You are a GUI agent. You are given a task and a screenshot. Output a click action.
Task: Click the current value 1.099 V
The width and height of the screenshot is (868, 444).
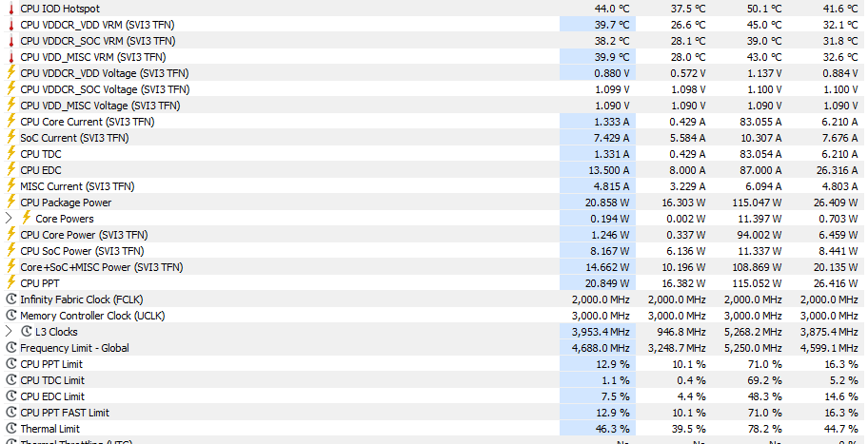coord(612,89)
